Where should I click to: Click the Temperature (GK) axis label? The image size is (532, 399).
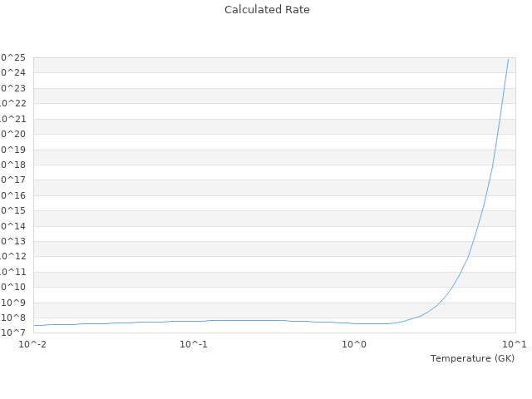(x=473, y=358)
